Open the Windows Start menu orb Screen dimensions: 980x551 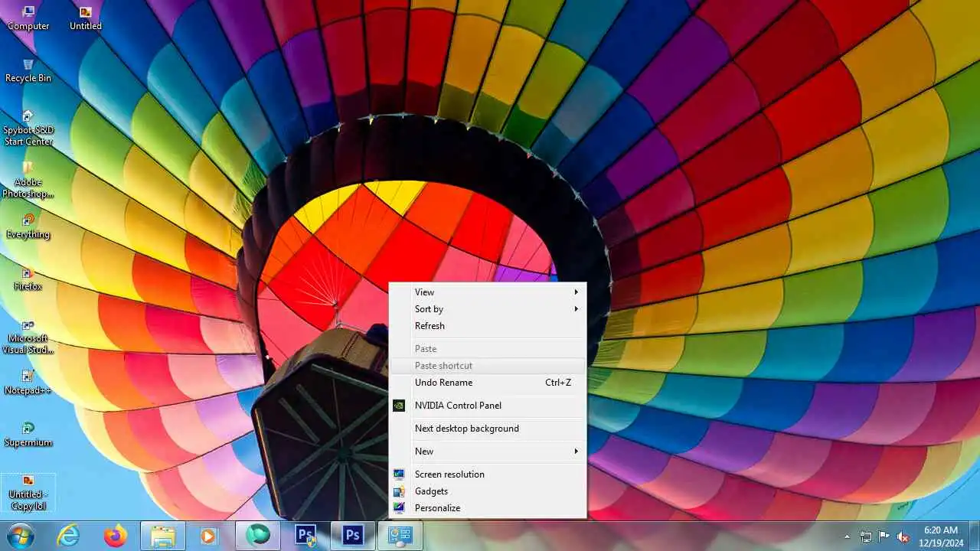pos(21,536)
